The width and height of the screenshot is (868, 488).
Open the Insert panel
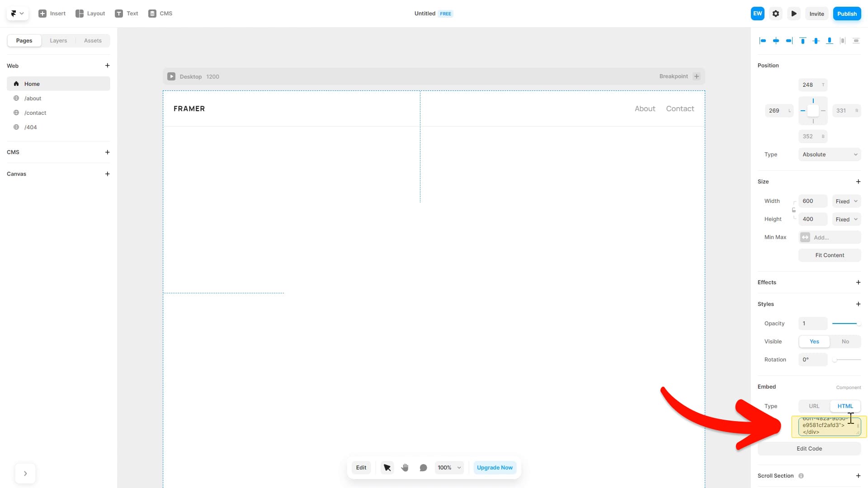click(52, 14)
